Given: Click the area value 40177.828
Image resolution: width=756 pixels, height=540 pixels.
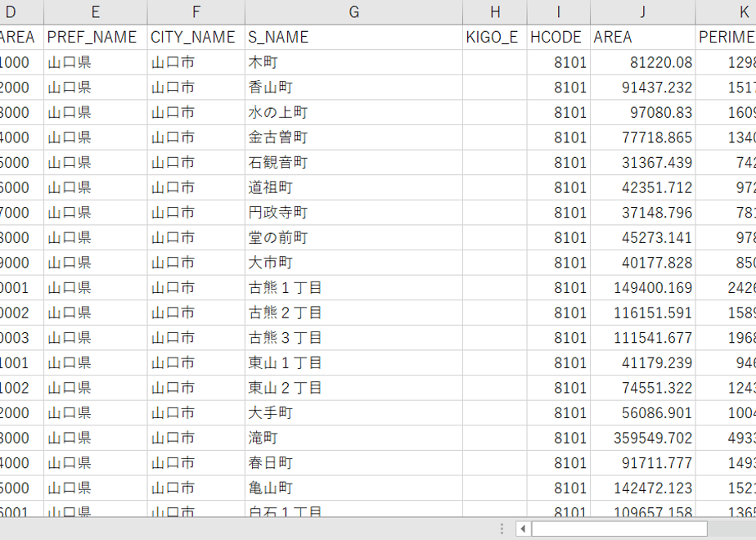Looking at the screenshot, I should (x=643, y=263).
